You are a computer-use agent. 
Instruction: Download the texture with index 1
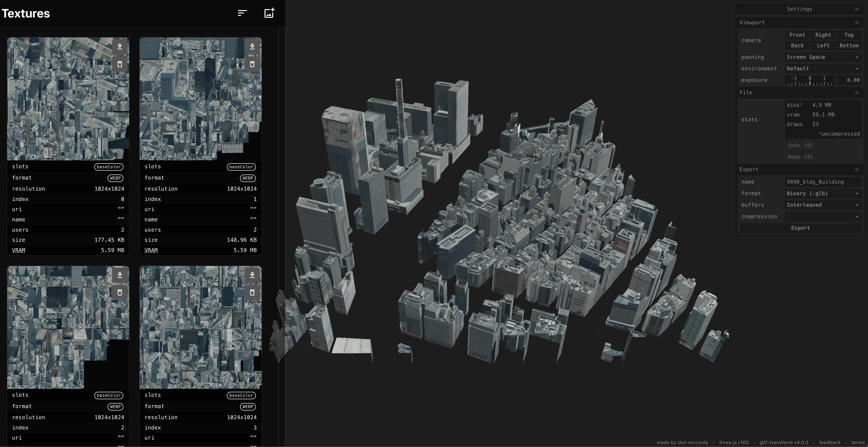click(x=252, y=47)
